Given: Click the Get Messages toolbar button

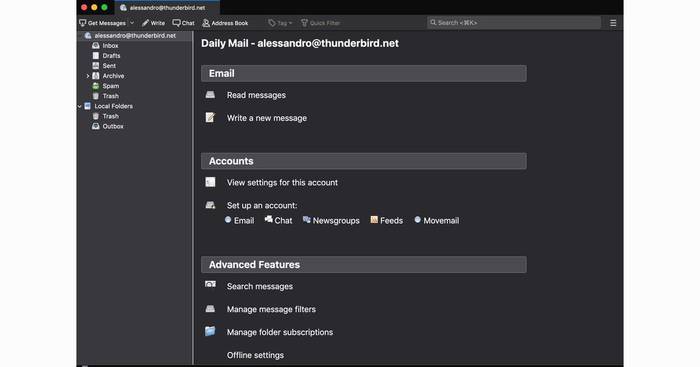Looking at the screenshot, I should 103,23.
